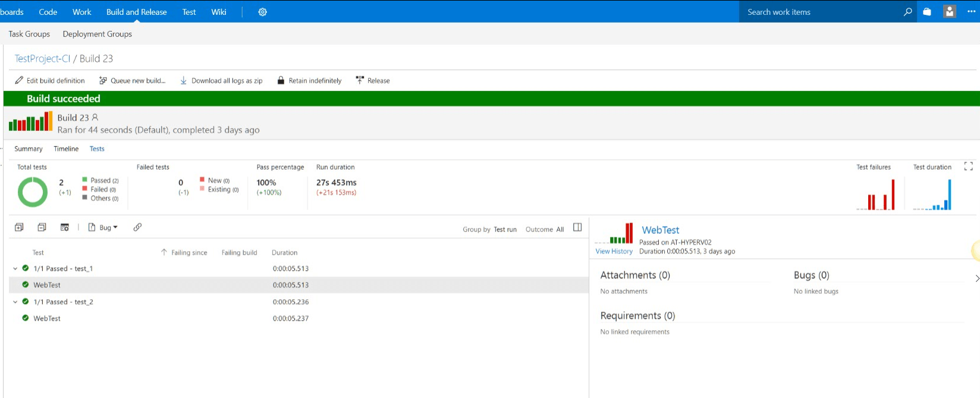This screenshot has width=980, height=398.
Task: Open the settings gear icon
Action: tap(262, 12)
